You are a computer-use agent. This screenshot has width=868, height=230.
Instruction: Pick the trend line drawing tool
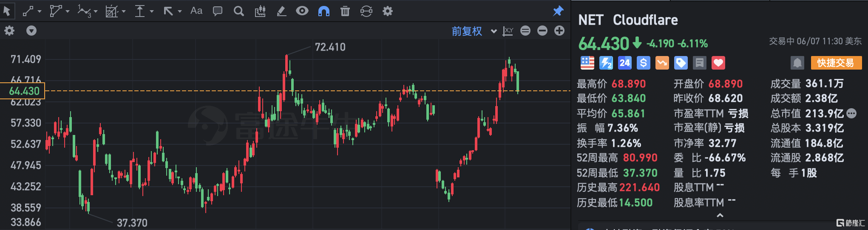click(28, 11)
